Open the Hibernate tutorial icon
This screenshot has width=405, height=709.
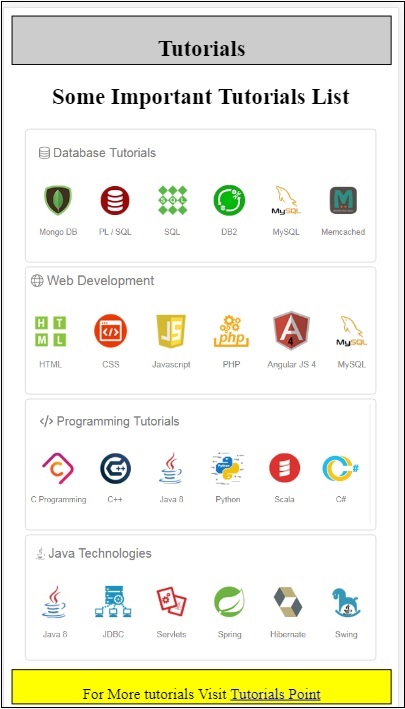point(288,602)
